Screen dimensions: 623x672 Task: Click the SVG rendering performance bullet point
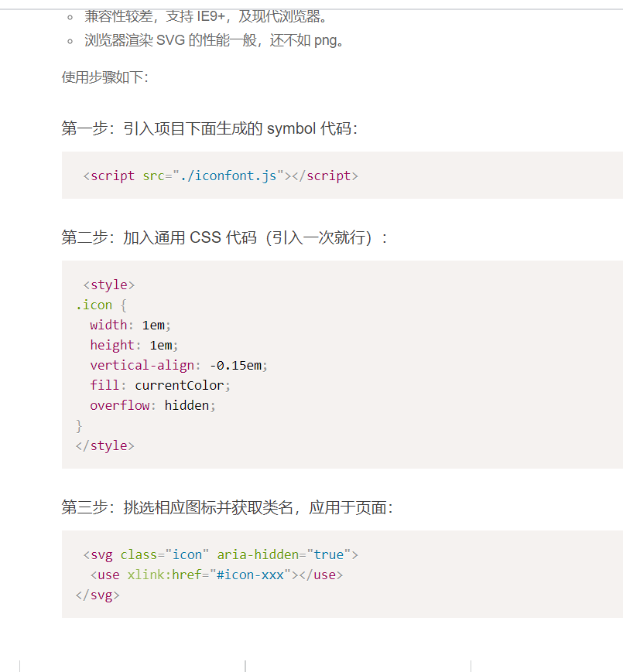214,40
